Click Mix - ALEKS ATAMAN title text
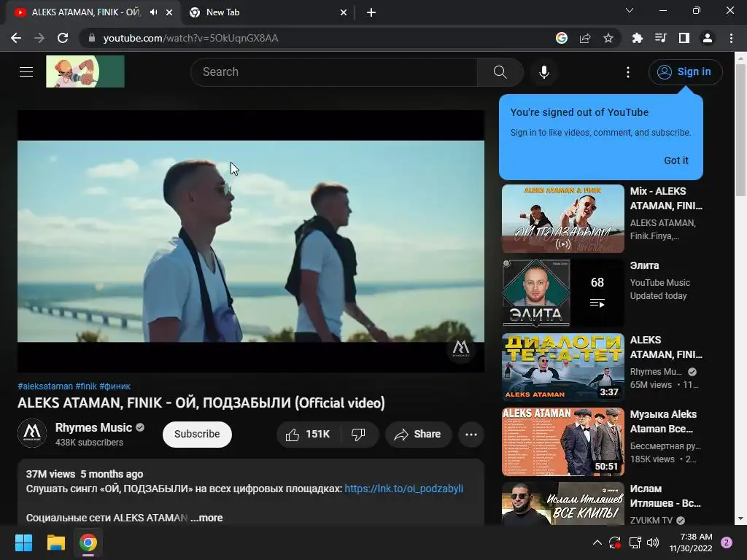Viewport: 747px width, 560px height. (x=666, y=198)
